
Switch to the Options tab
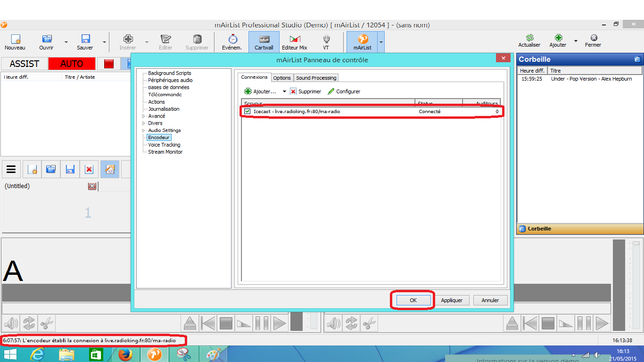pyautogui.click(x=282, y=78)
